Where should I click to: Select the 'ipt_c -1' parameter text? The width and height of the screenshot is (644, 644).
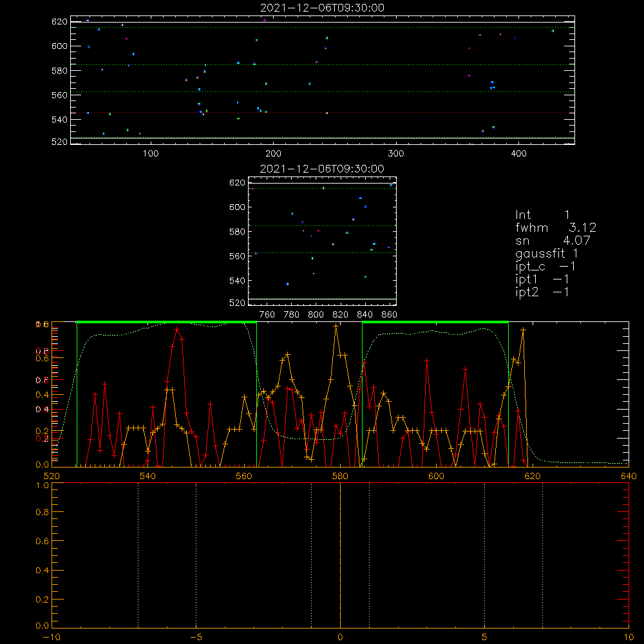point(545,267)
